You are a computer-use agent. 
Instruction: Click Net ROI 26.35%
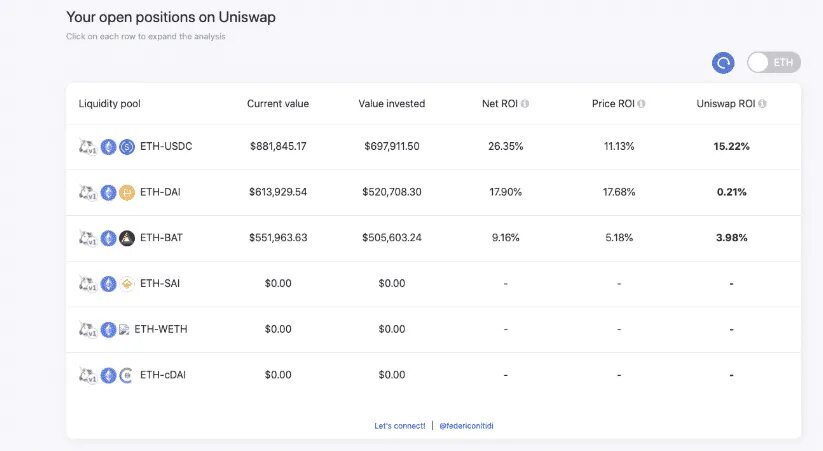tap(505, 146)
